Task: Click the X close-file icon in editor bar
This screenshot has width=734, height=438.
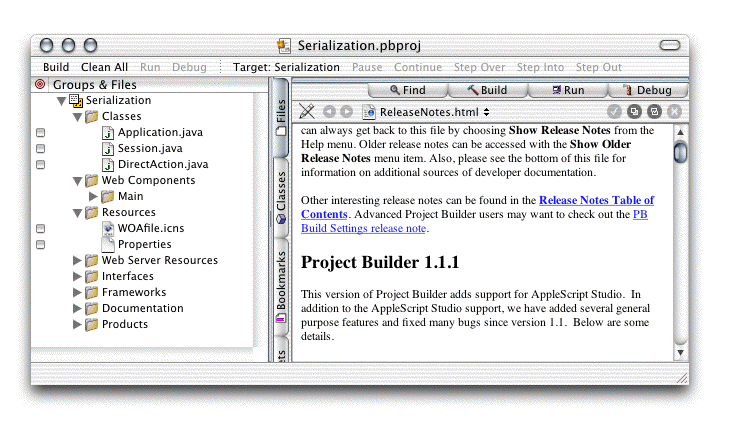Action: click(675, 111)
